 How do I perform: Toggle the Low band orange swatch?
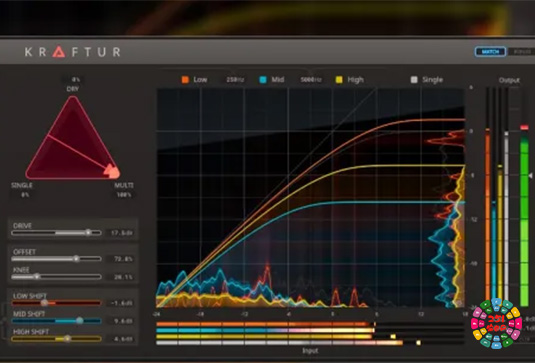[x=185, y=80]
